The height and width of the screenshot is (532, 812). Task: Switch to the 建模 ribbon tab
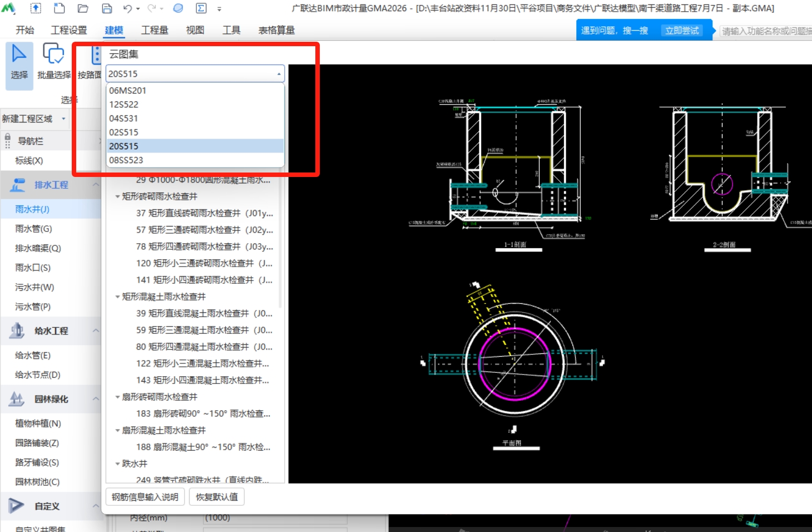pos(114,30)
